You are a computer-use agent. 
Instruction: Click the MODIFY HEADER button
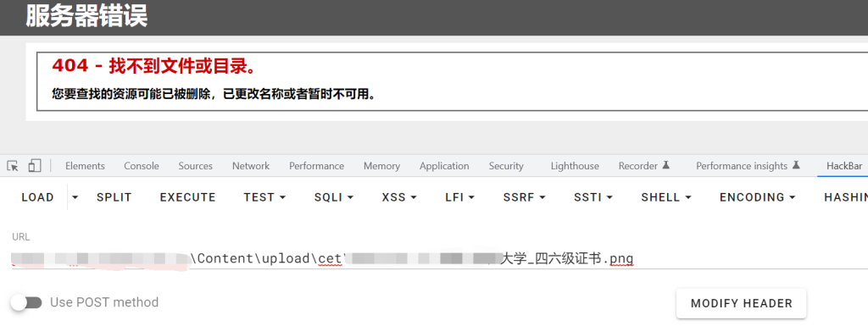tap(741, 303)
